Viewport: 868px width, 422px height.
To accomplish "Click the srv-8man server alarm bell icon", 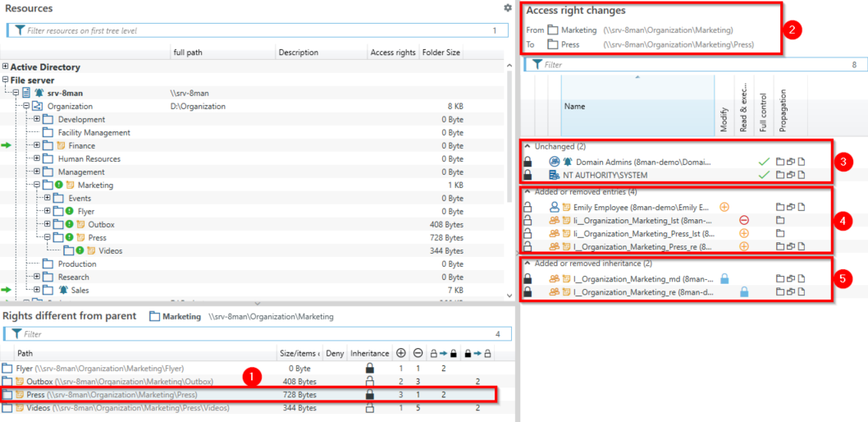I will [x=38, y=94].
